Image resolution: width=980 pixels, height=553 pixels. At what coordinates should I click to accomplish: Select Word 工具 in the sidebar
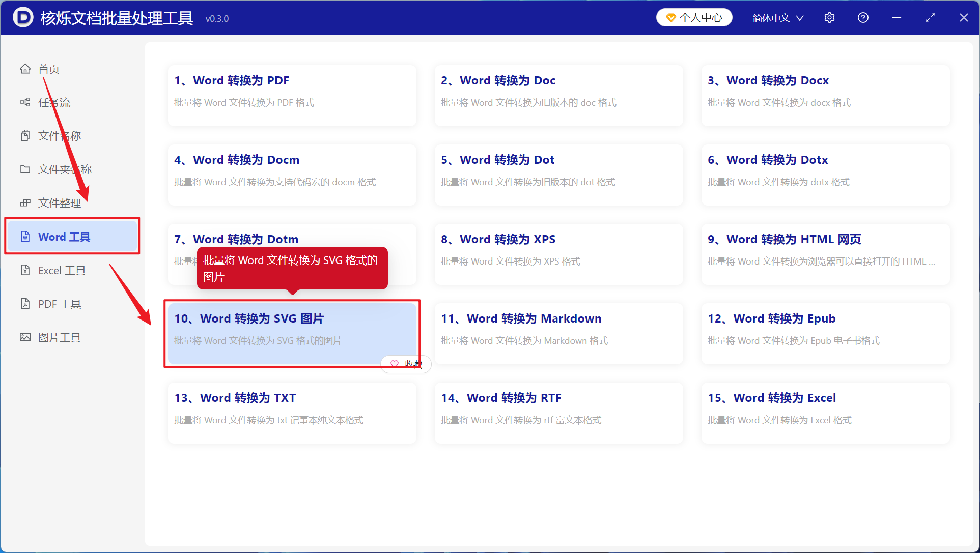[x=72, y=237]
